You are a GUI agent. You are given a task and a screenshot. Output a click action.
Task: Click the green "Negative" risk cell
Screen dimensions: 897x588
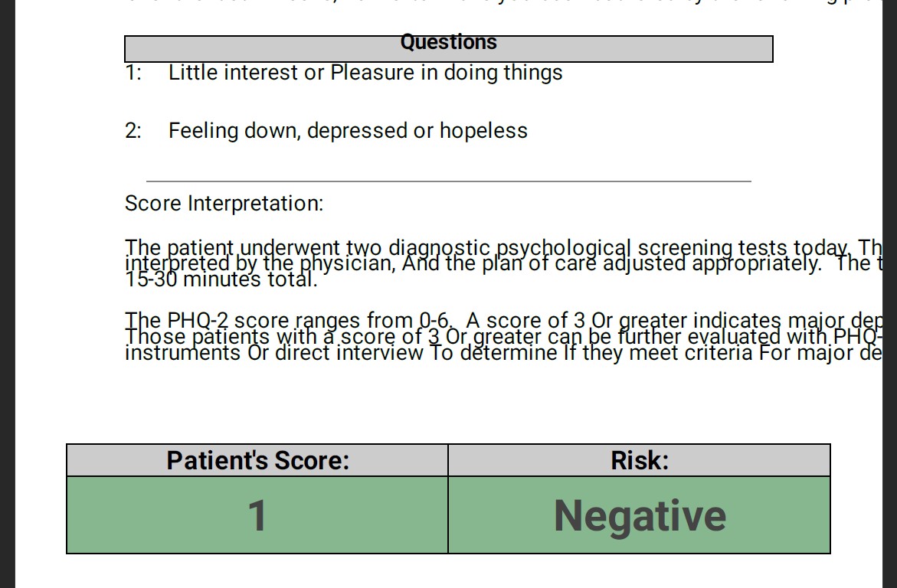tap(639, 514)
